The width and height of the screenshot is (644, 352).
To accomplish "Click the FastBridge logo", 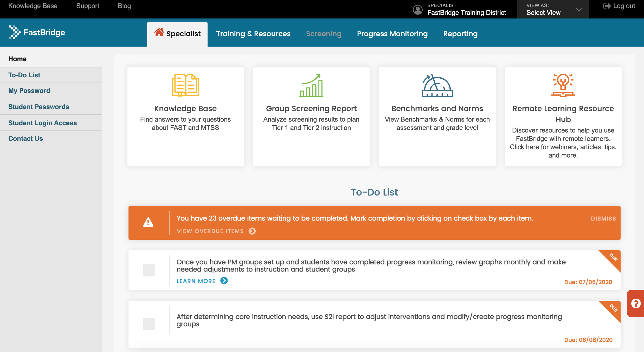I will pos(37,33).
